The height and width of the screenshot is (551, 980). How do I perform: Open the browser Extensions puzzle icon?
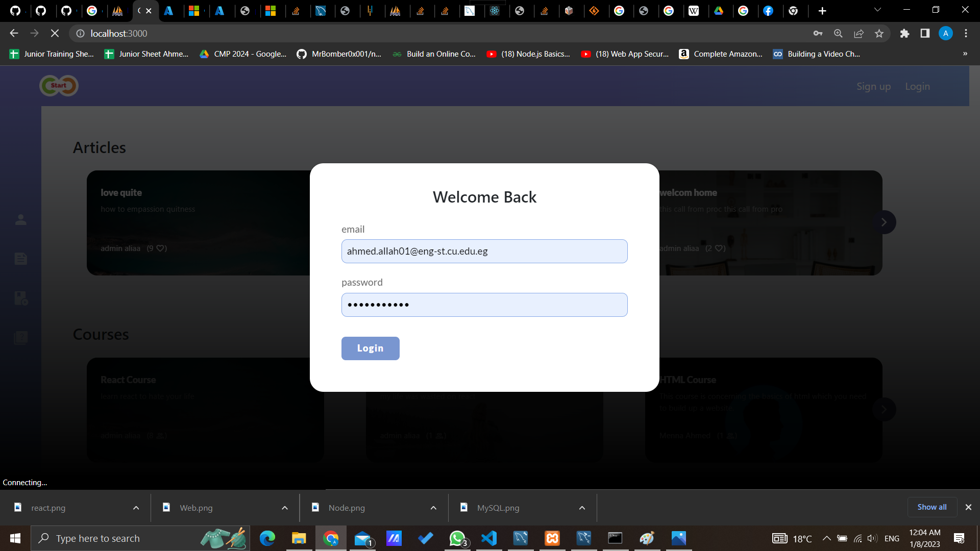904,33
